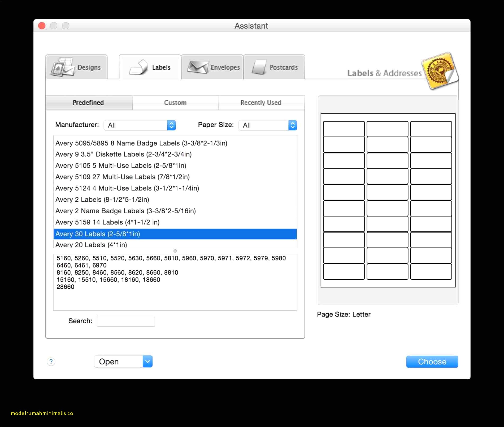Viewport: 504px width, 427px height.
Task: Expand the Paper Size dropdown
Action: point(268,125)
